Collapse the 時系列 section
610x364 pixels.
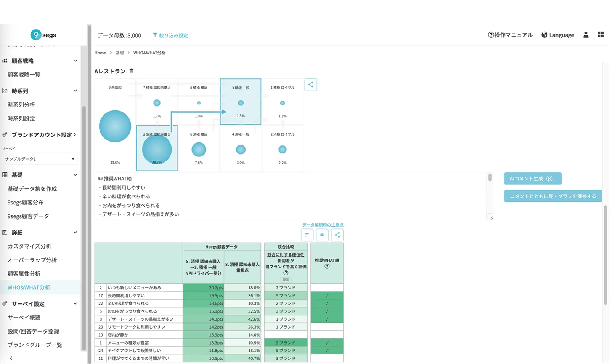(75, 91)
